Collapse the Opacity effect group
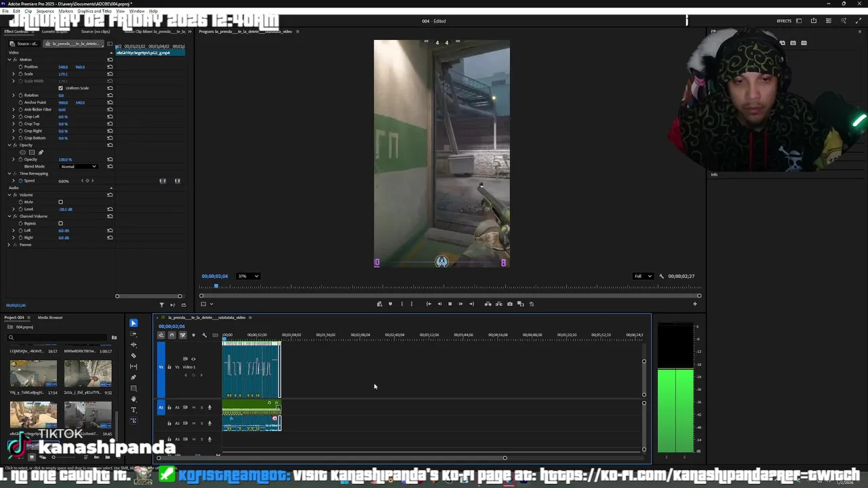The image size is (868, 488). tap(9, 145)
